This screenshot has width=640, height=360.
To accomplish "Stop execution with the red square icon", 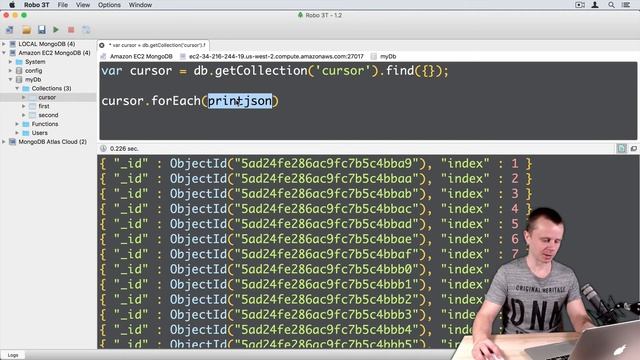I will pos(71,30).
